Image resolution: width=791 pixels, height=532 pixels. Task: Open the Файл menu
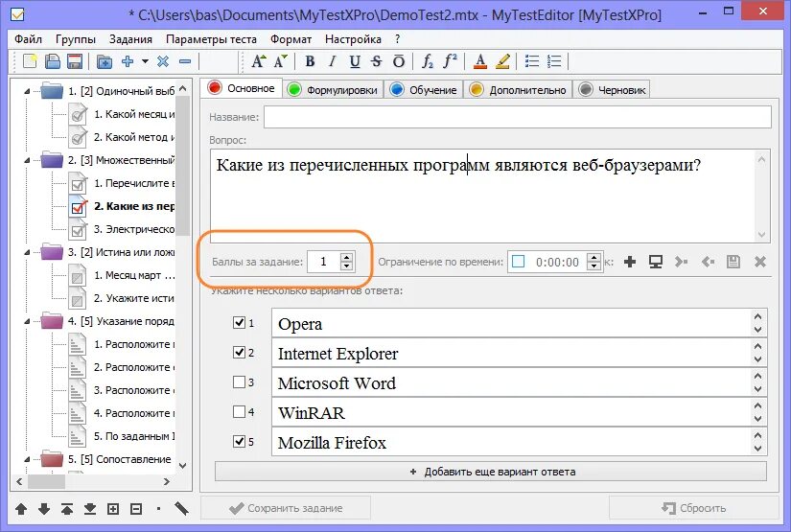28,39
